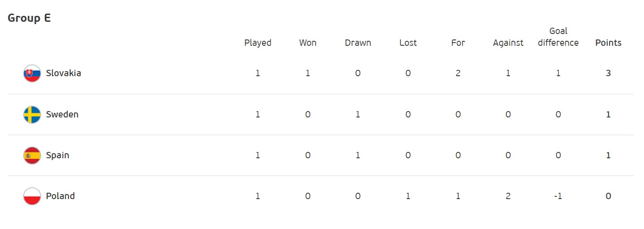Screen dimensions: 644x229
Task: Click the For column header
Action: [458, 43]
